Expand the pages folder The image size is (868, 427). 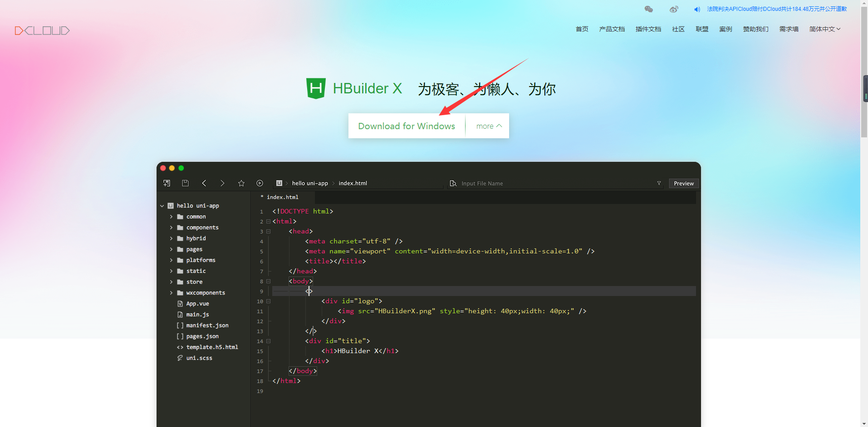[x=171, y=249]
